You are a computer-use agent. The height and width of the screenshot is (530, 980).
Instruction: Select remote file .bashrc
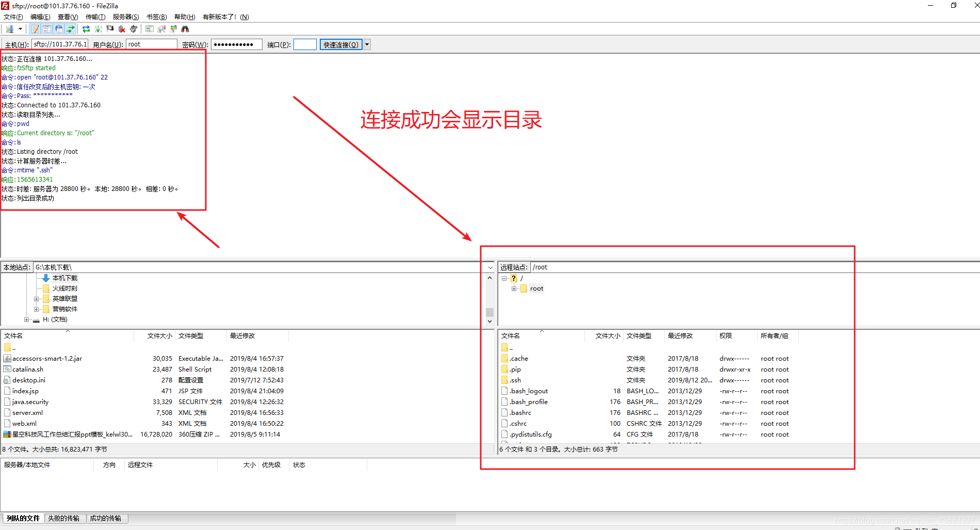click(x=520, y=413)
